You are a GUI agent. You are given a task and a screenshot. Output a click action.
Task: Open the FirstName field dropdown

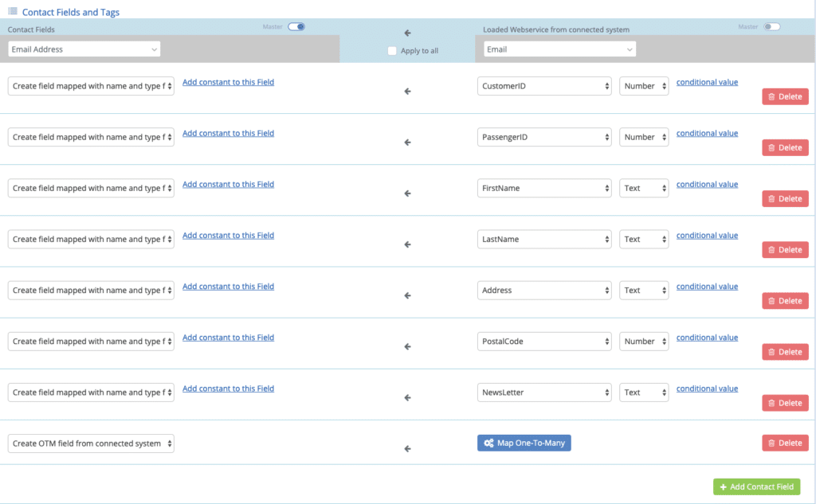coord(544,188)
